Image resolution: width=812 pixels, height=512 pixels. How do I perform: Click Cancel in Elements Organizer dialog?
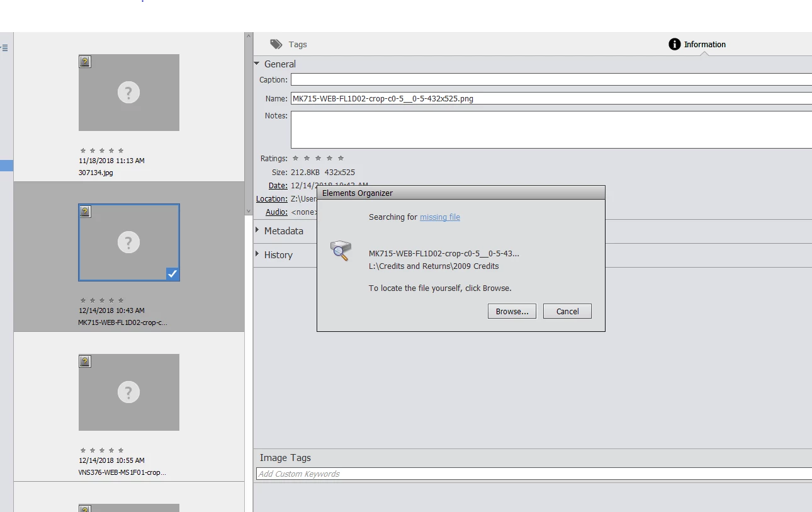point(567,311)
